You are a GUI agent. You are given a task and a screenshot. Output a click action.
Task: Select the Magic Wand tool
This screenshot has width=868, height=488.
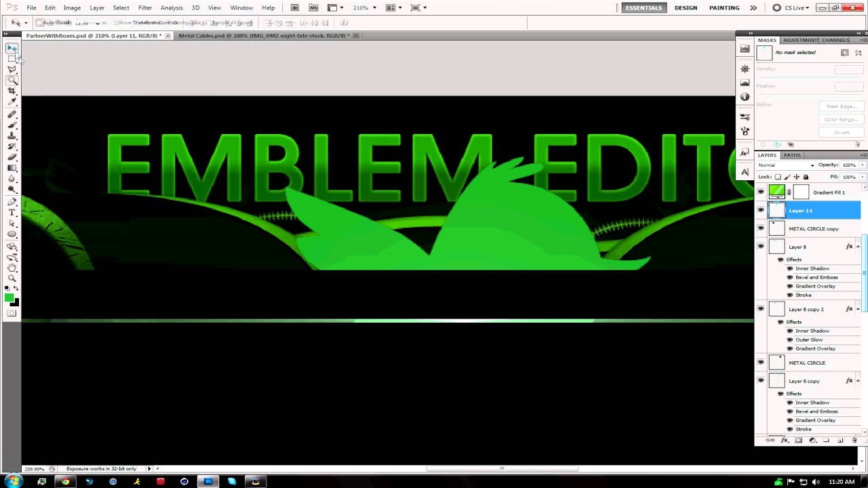12,80
